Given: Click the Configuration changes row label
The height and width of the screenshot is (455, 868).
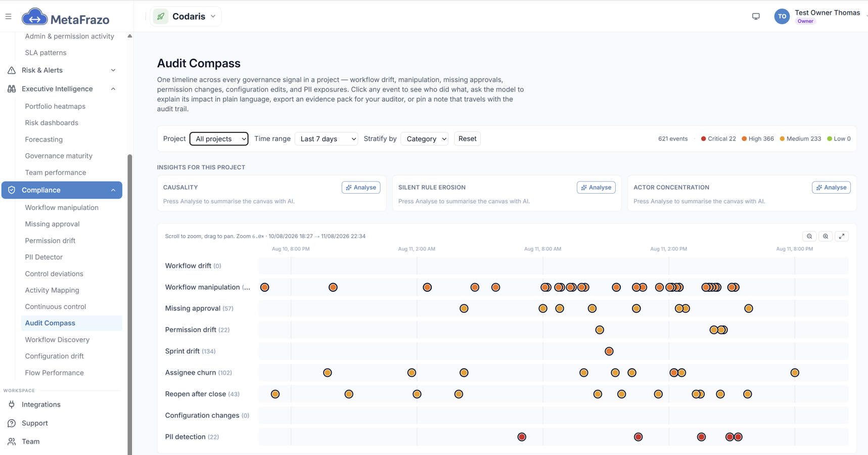Looking at the screenshot, I should pos(207,416).
